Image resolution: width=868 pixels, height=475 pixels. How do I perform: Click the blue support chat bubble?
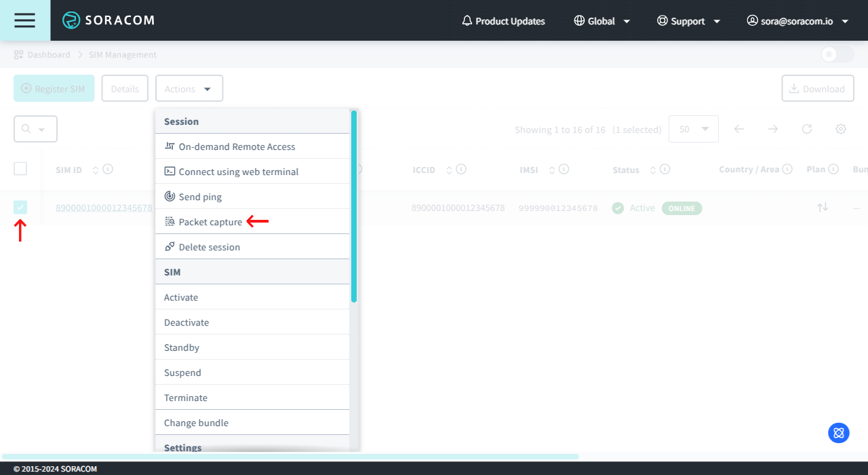[839, 432]
